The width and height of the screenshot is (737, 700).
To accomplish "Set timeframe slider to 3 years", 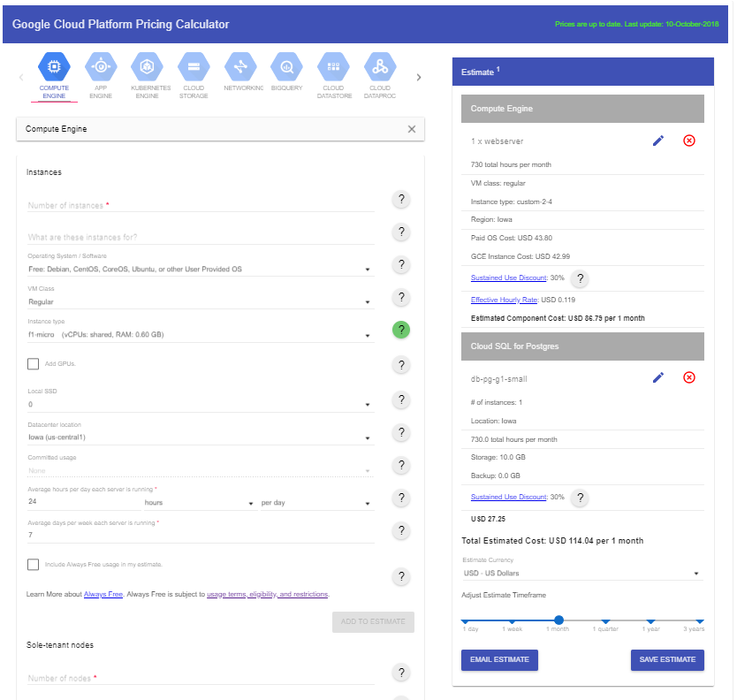I will pos(700,621).
